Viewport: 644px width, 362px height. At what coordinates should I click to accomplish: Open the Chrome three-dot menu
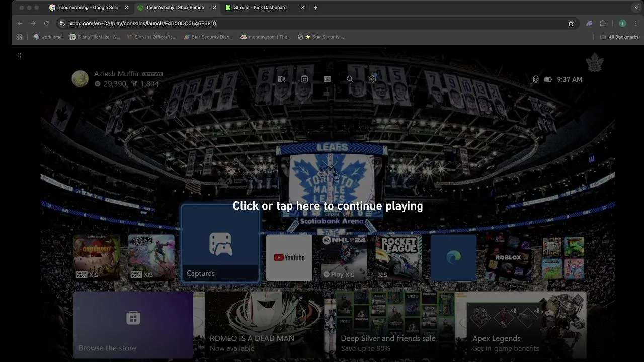636,23
